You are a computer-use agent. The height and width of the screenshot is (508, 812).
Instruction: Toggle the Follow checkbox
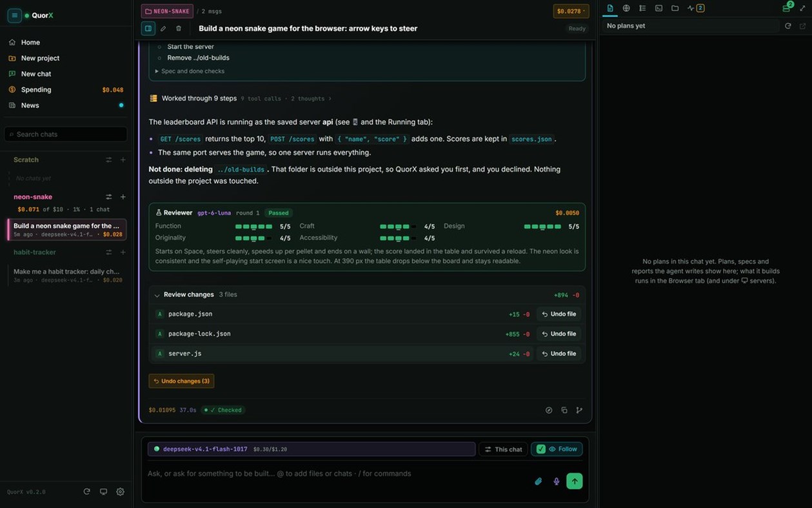541,449
